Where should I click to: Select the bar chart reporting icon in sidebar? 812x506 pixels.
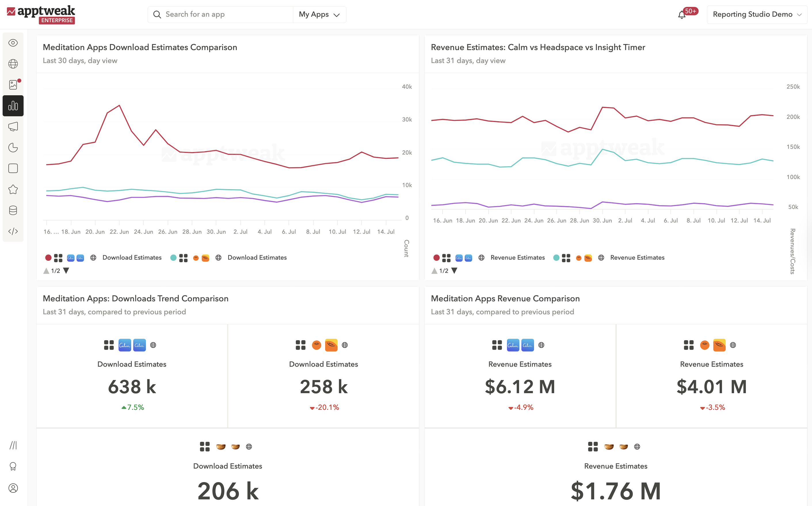tap(13, 106)
